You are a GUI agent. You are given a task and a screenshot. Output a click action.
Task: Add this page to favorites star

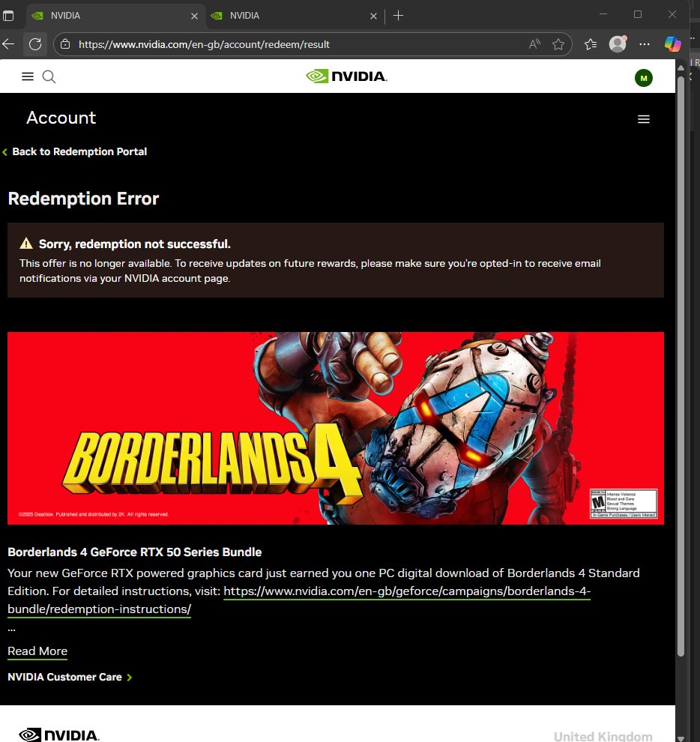tap(558, 44)
